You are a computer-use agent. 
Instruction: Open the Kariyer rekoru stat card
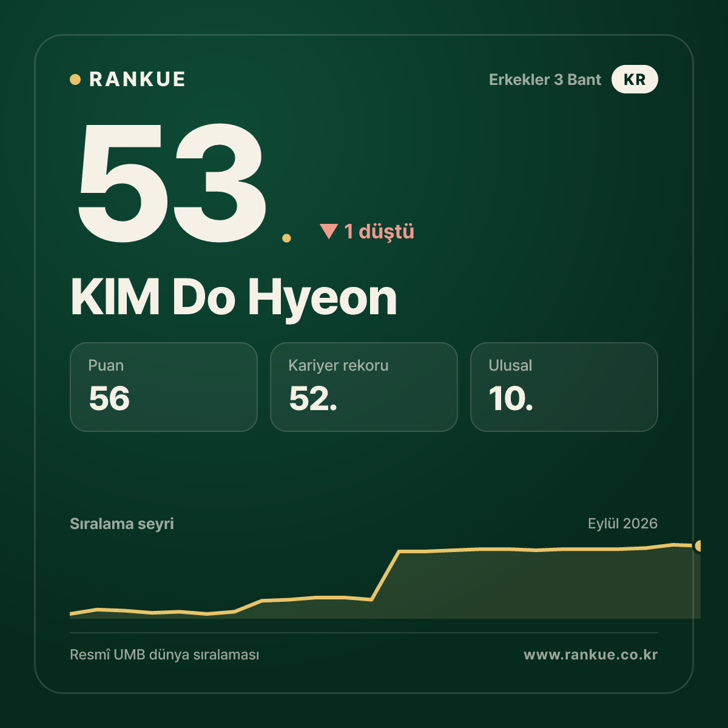364,387
